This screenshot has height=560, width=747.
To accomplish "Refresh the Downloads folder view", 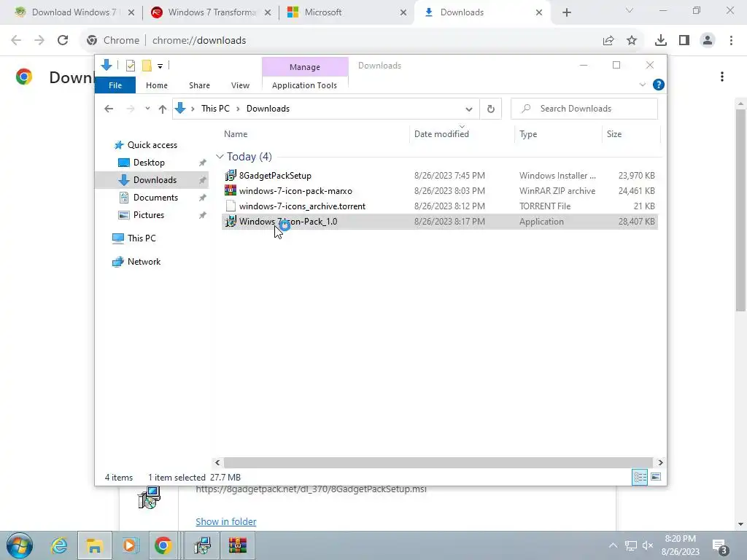I will pos(491,109).
